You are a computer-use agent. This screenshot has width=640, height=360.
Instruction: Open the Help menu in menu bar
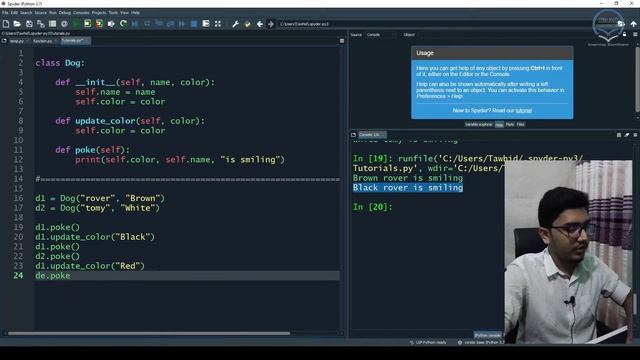point(135,13)
